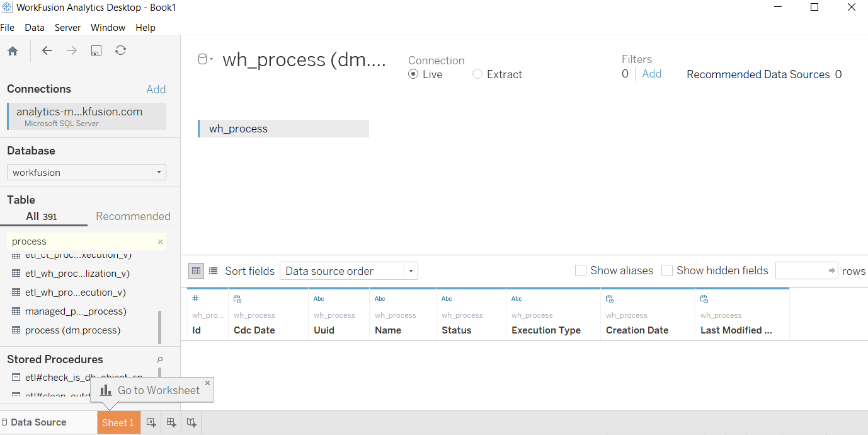Select the etl_wh_pro...ecution_v) table
Screen dimensions: 868x435
[x=76, y=293]
